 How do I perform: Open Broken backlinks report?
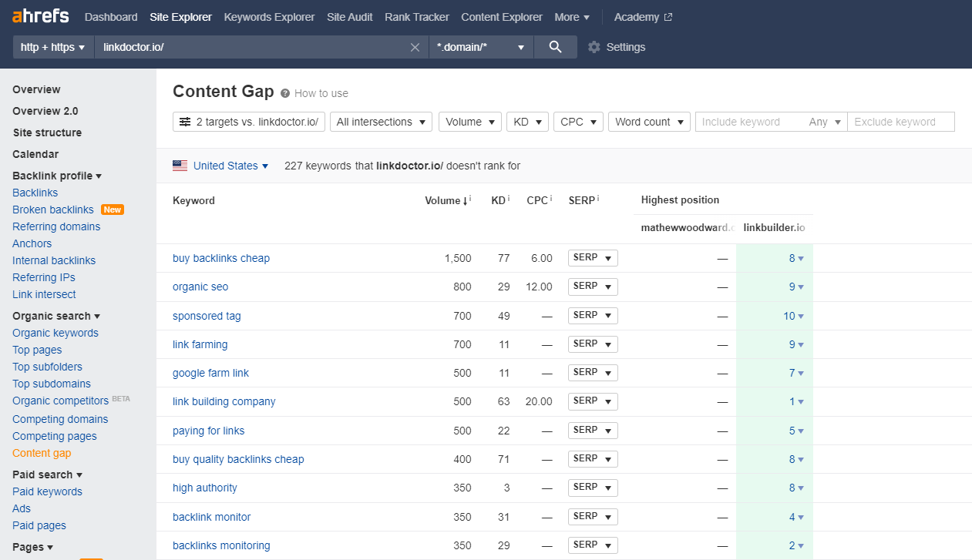53,210
